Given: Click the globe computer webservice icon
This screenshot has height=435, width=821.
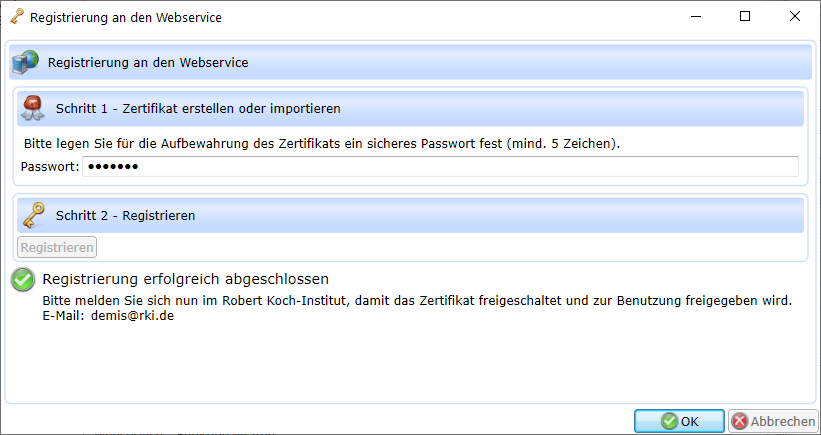Looking at the screenshot, I should 25,63.
